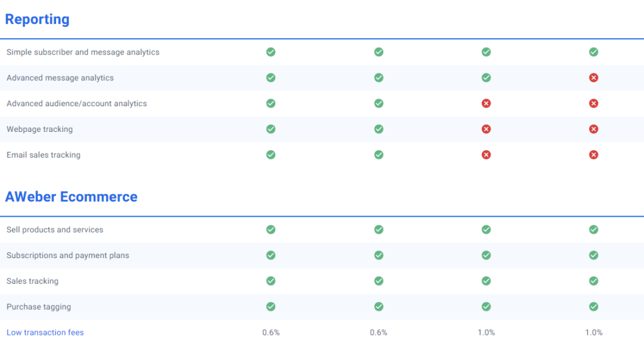Click fourth-column red X for Email sales tracking

coord(594,155)
